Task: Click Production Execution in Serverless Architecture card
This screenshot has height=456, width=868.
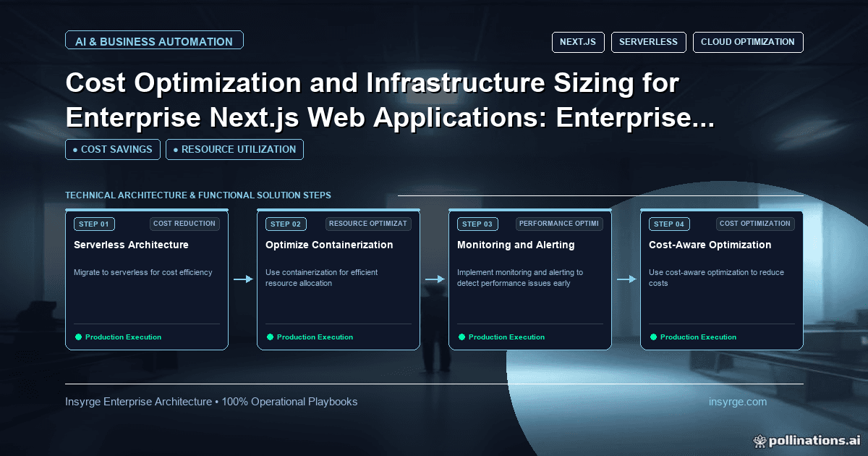Action: (123, 337)
